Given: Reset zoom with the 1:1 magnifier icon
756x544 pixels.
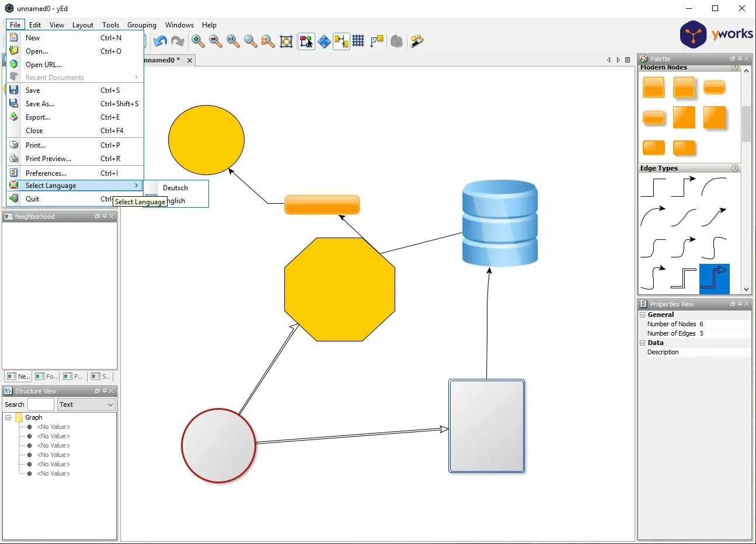Looking at the screenshot, I should (x=233, y=41).
